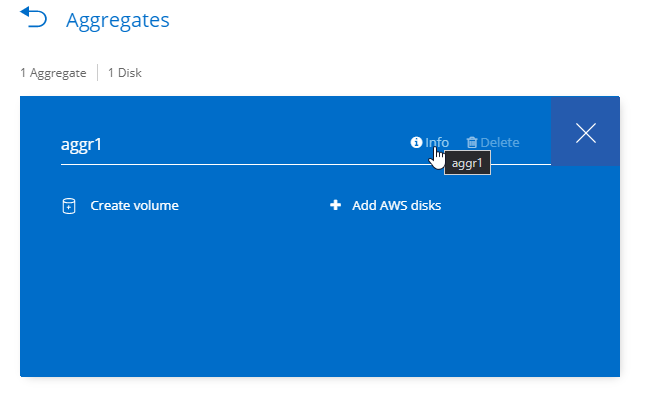The width and height of the screenshot is (650, 414).
Task: Click the plus icon beside Add AWS disks
Action: point(336,206)
